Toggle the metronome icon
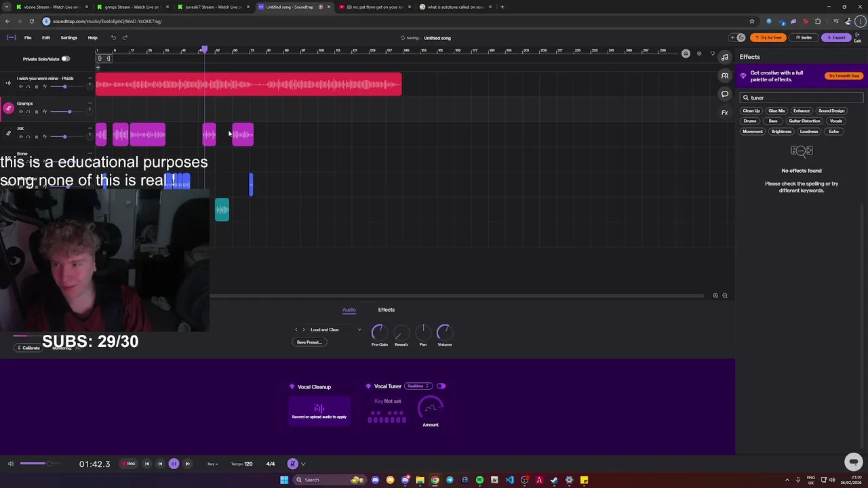This screenshot has width=868, height=488. coord(292,464)
